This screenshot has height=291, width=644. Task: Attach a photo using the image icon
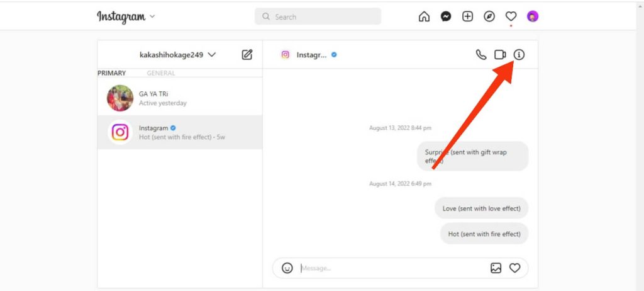(496, 268)
